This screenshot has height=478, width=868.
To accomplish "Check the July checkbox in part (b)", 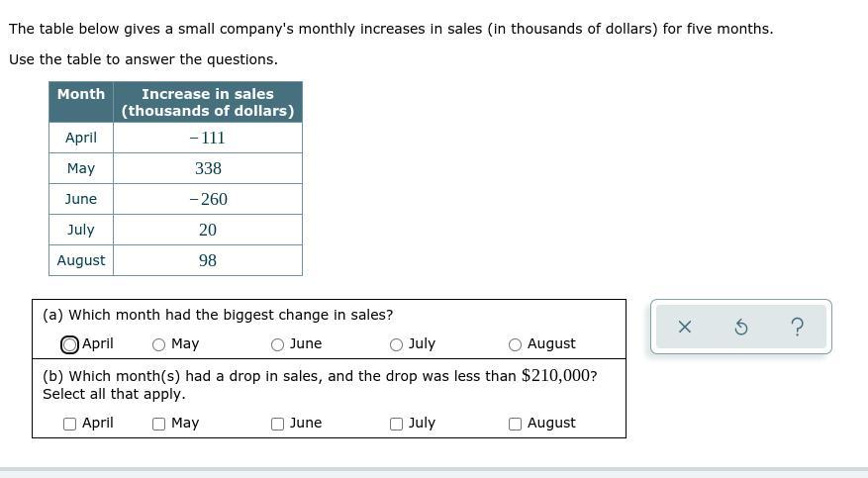I will 397,424.
